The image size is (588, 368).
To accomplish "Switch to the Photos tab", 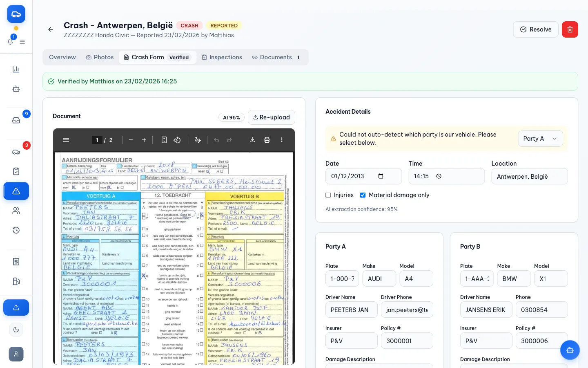I will point(100,57).
